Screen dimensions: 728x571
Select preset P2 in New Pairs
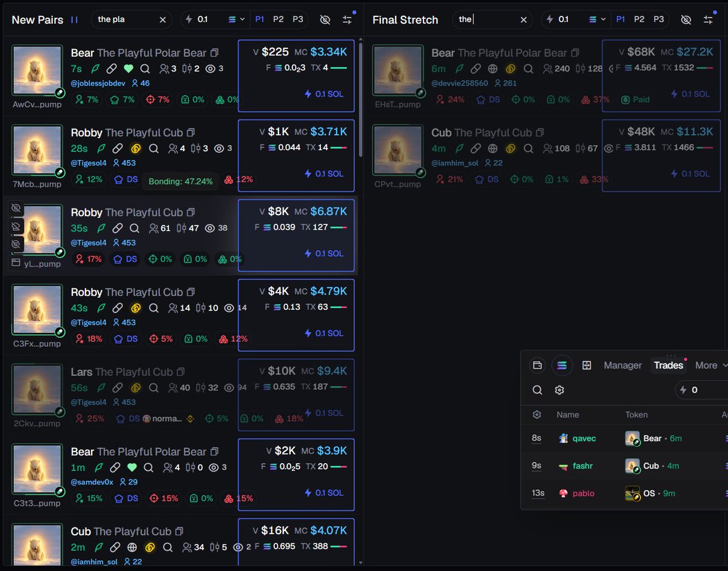coord(278,19)
